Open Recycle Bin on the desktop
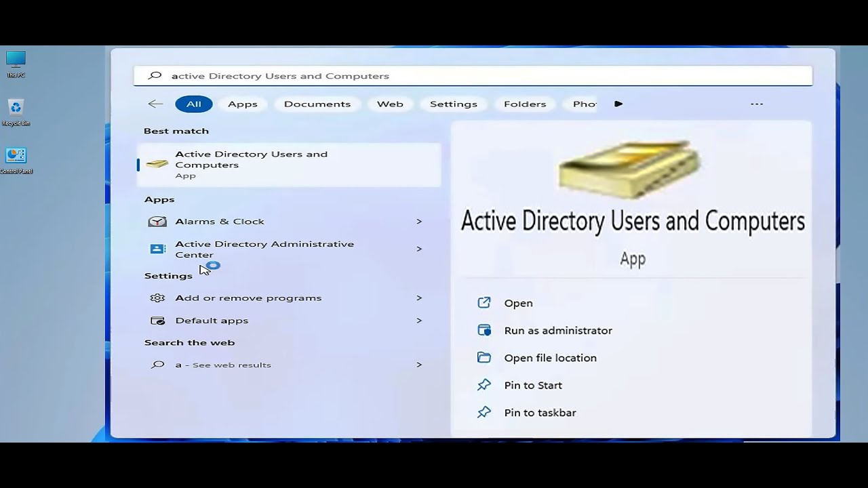 point(16,108)
